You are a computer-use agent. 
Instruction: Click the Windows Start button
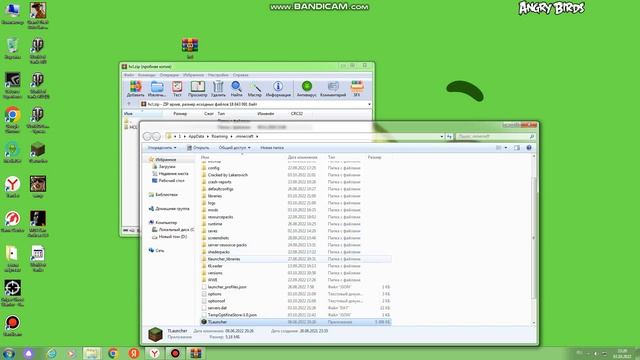(x=9, y=353)
